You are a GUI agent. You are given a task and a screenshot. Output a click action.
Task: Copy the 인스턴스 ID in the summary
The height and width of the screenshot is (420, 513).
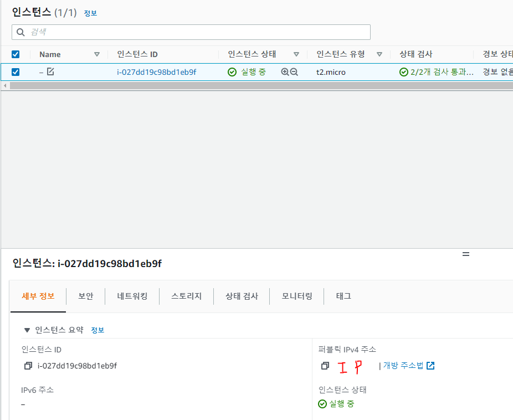28,366
